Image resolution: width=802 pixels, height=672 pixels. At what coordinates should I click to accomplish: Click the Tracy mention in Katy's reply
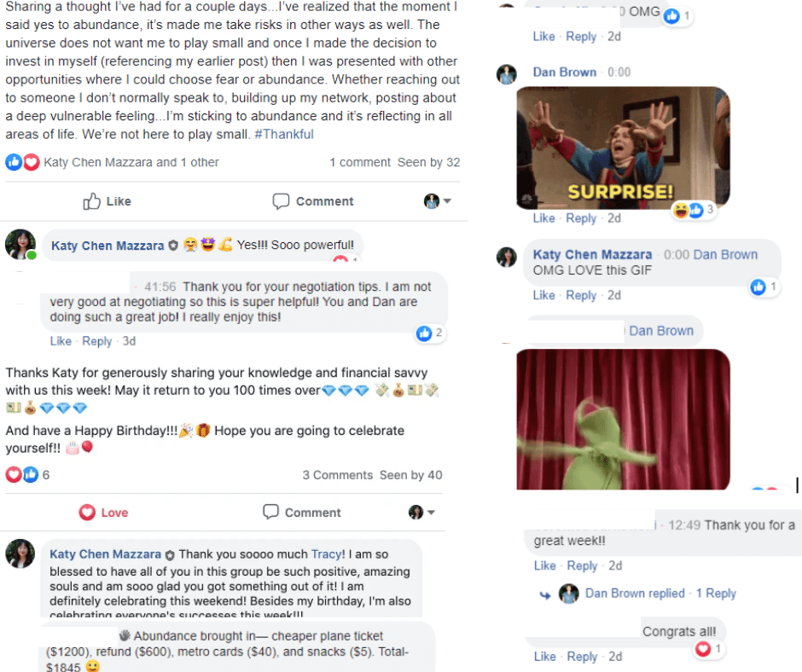coord(328,553)
